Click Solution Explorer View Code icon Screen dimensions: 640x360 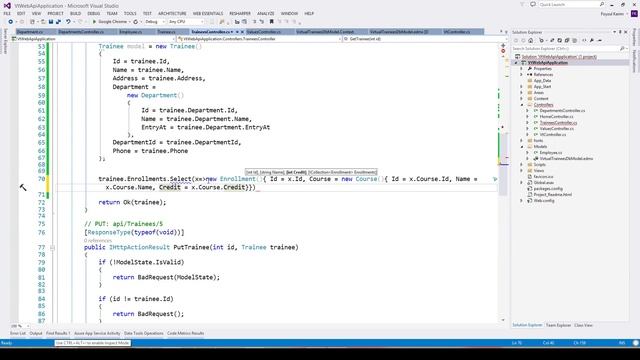(x=584, y=40)
